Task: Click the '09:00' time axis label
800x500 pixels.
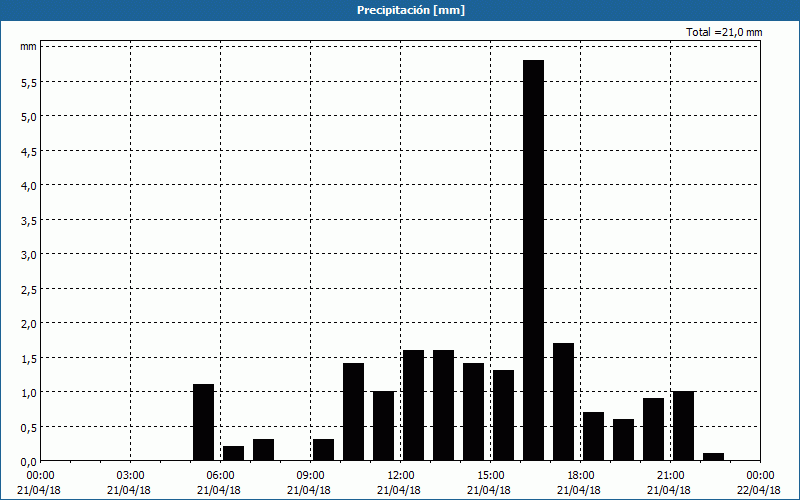Action: point(310,476)
